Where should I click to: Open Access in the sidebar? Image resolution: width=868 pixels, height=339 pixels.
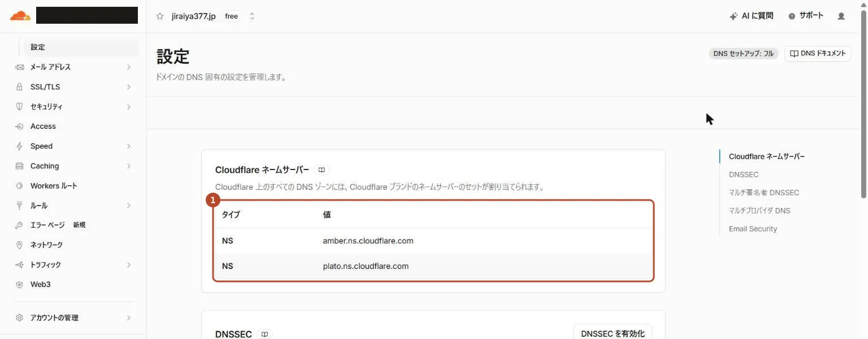point(43,127)
